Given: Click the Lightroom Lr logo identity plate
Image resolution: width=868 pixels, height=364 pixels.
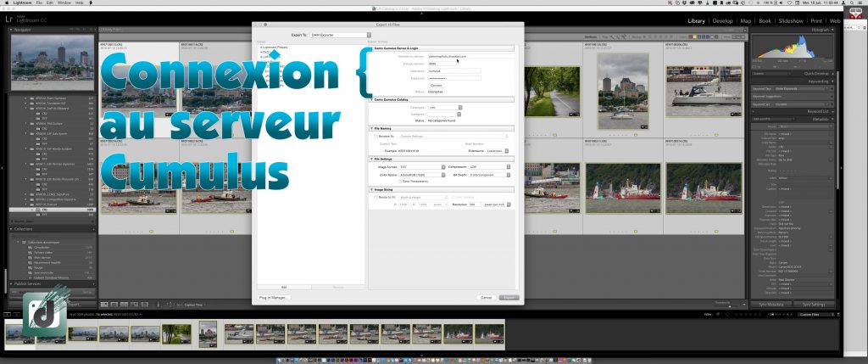Looking at the screenshot, I should coord(9,20).
